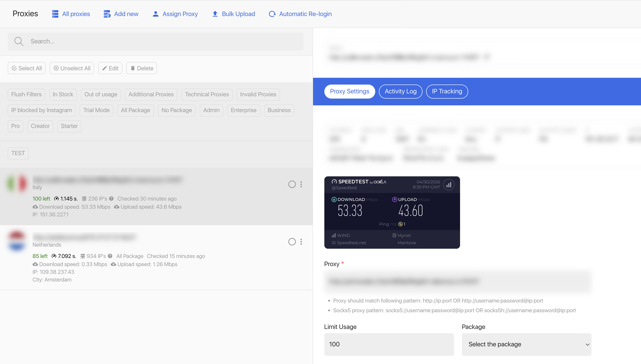This screenshot has height=364, width=641.
Task: Click the Italy flag thumbnail
Action: click(17, 183)
